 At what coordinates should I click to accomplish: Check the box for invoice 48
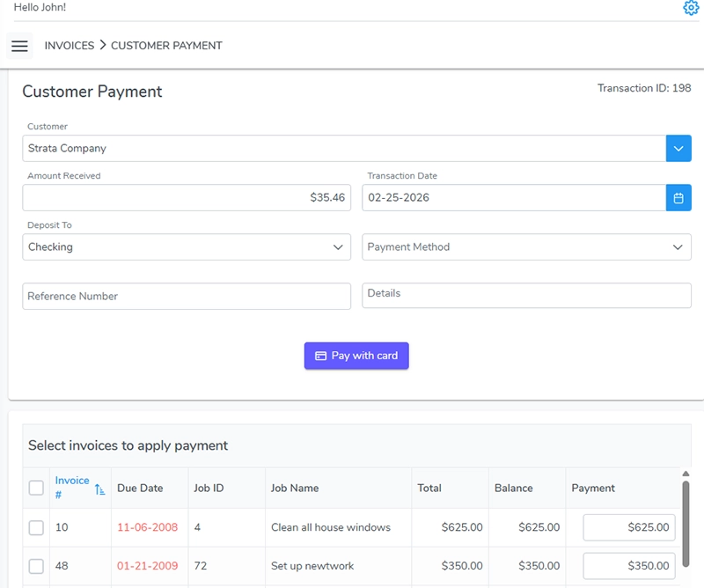click(x=36, y=566)
